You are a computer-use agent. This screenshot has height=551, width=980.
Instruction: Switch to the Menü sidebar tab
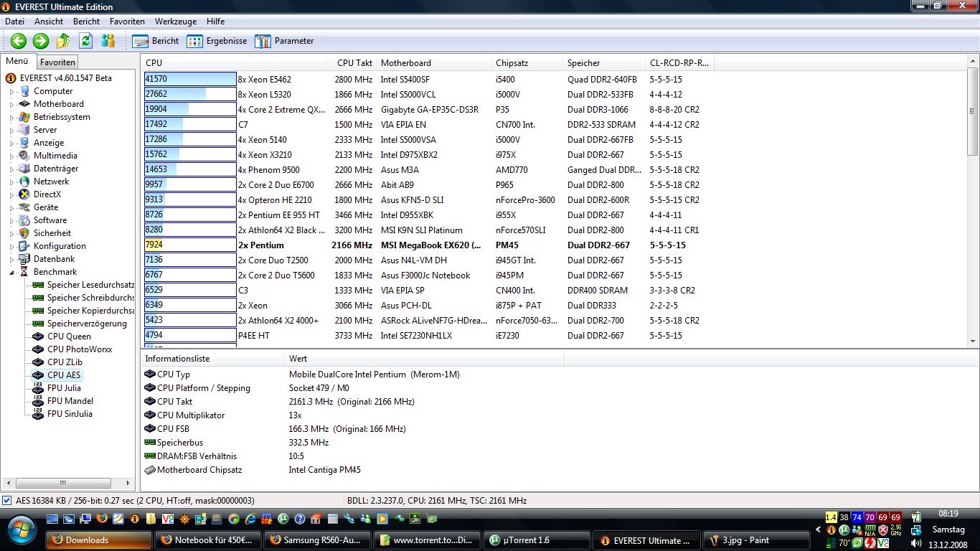pyautogui.click(x=17, y=61)
